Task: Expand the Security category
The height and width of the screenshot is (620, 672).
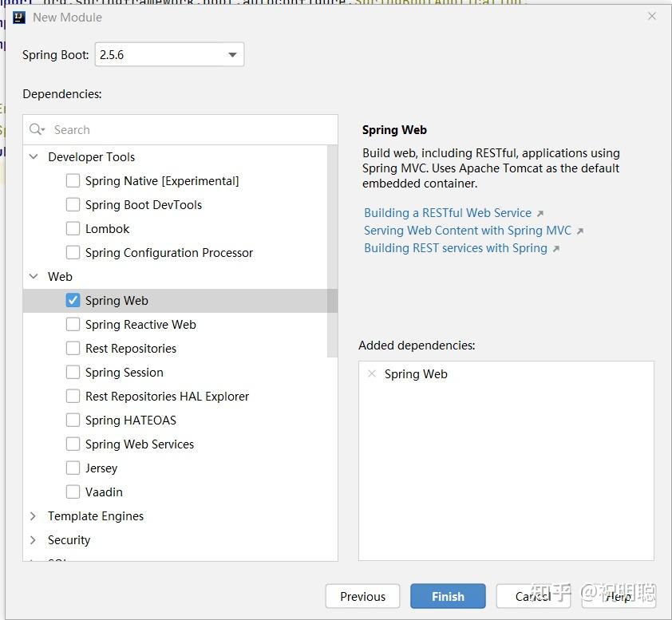Action: click(x=34, y=539)
